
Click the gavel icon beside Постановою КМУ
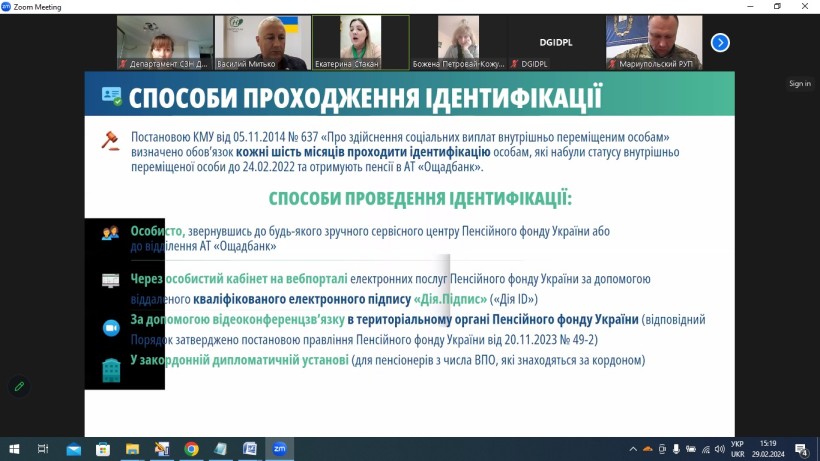tap(110, 141)
